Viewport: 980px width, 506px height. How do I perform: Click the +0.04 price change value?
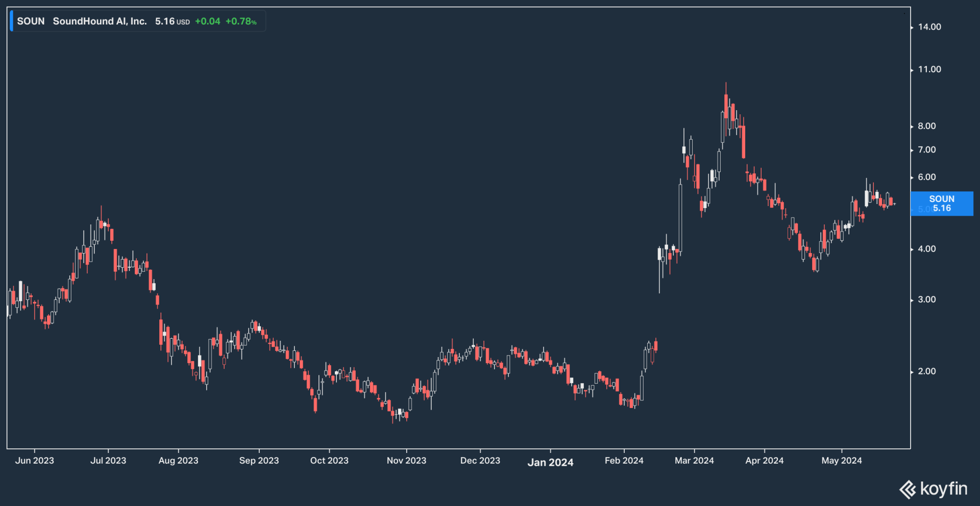tap(207, 21)
